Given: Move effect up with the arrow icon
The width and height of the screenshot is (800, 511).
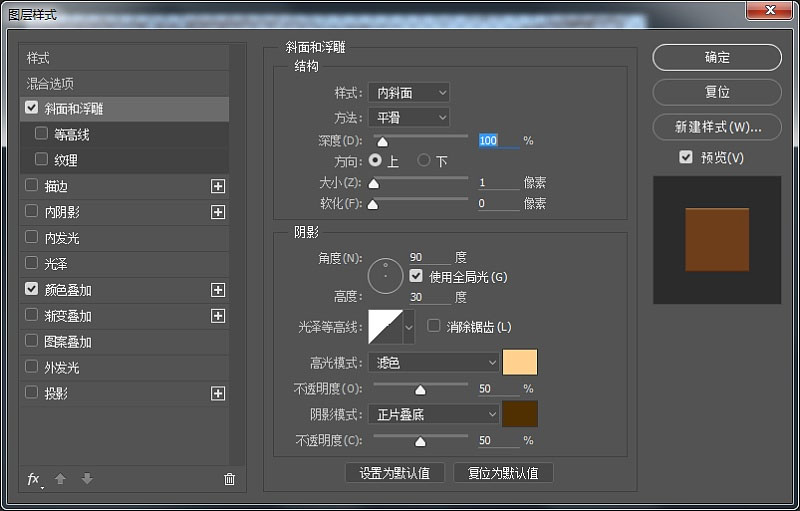Looking at the screenshot, I should coord(60,479).
